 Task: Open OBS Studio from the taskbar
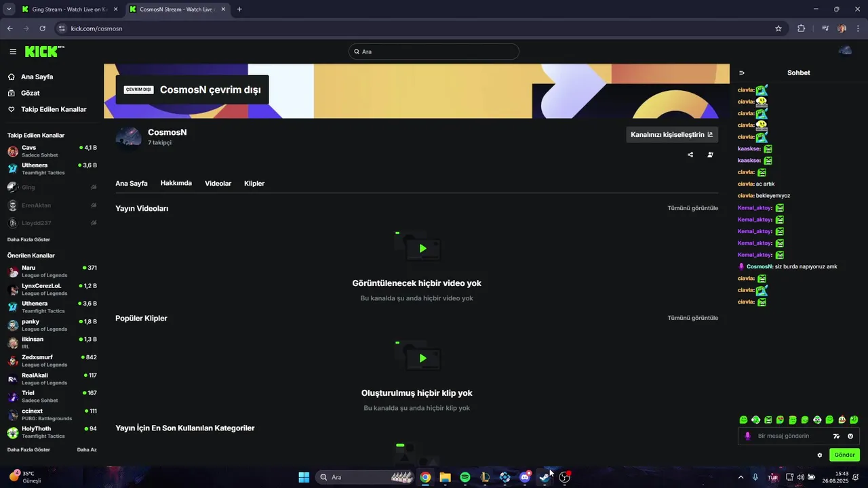tap(565, 477)
